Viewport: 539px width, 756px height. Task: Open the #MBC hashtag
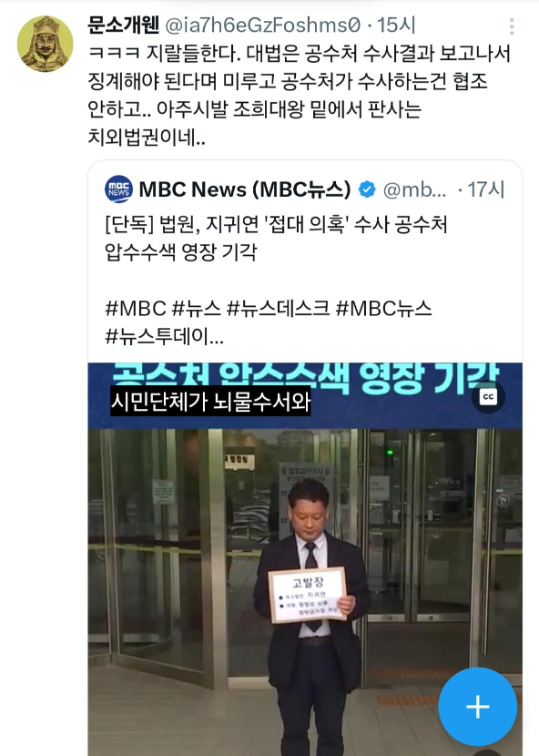coord(136,309)
